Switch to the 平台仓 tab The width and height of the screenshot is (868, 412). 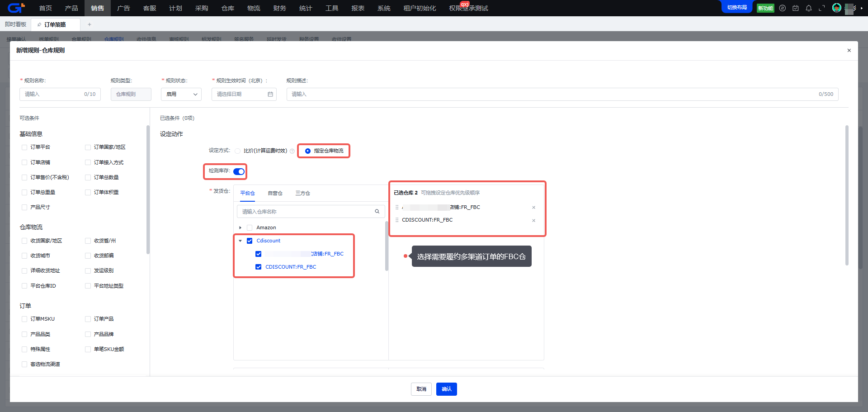(x=247, y=193)
